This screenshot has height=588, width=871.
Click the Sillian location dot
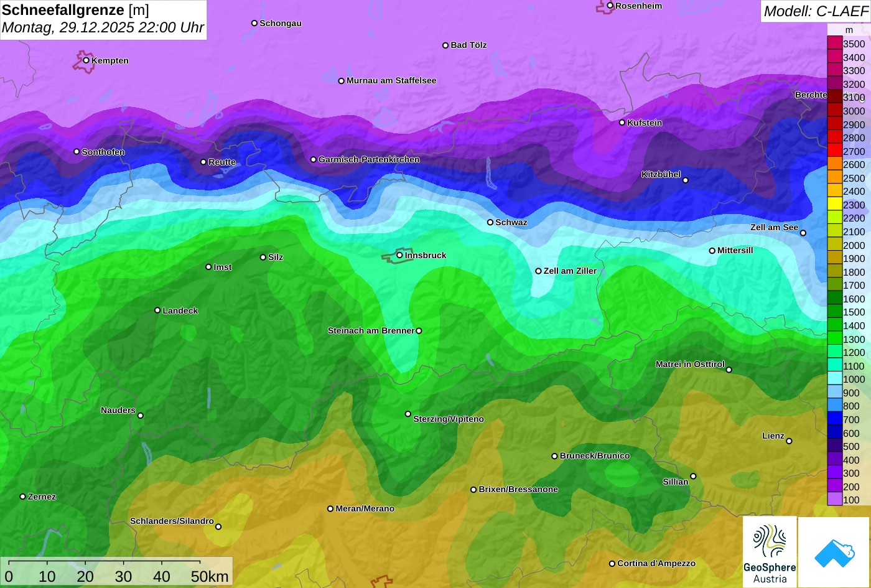point(693,477)
